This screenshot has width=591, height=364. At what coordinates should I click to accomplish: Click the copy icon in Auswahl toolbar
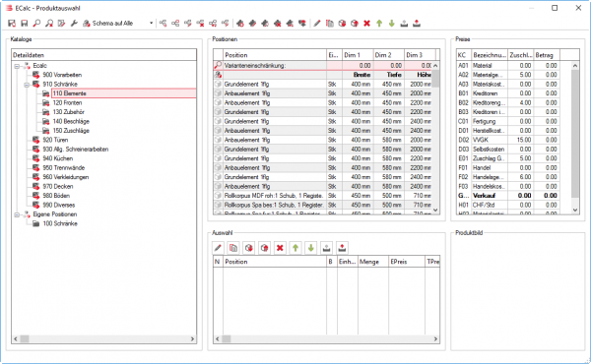tap(233, 248)
